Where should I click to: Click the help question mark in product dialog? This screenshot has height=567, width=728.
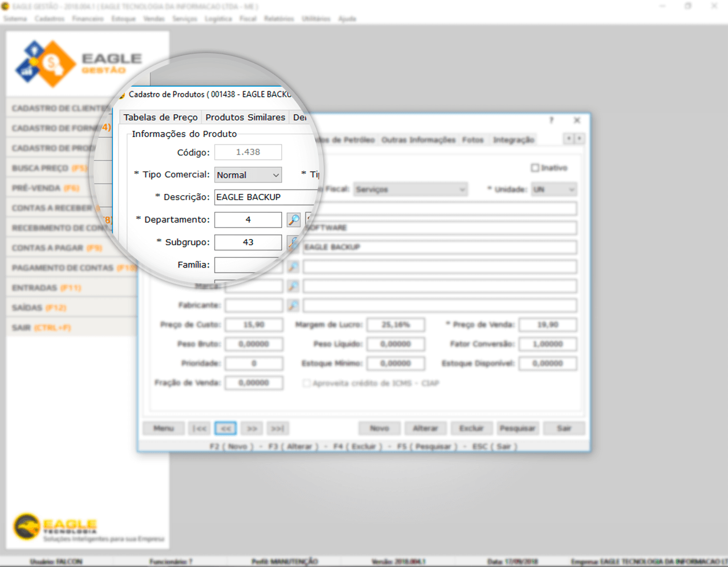click(551, 120)
